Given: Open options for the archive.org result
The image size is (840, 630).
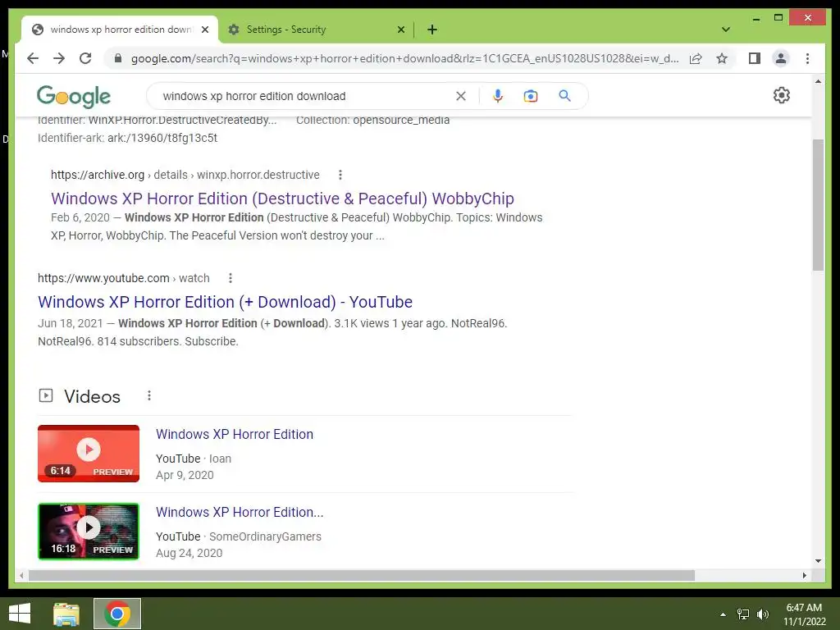Looking at the screenshot, I should coord(340,175).
